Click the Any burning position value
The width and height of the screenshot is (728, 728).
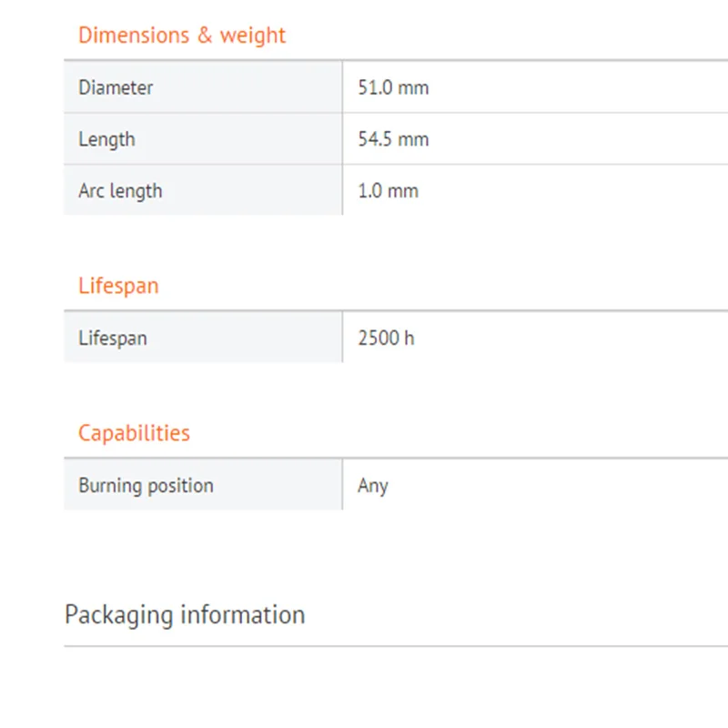373,485
